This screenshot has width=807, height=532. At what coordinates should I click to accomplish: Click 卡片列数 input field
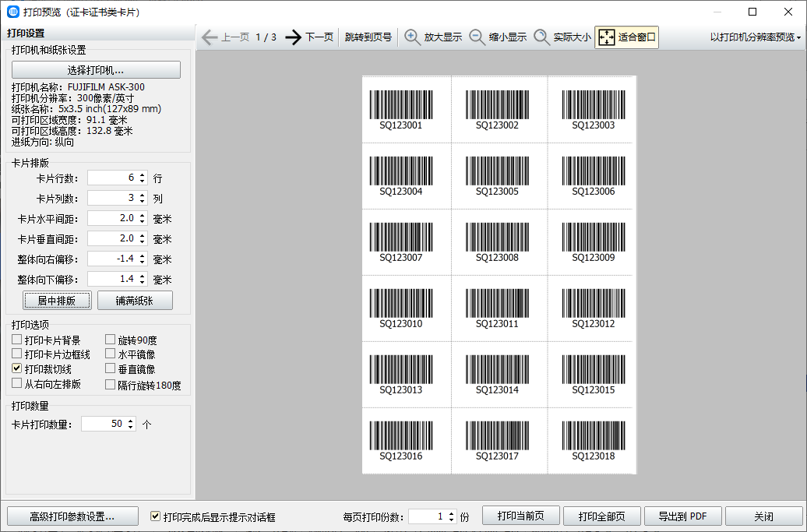coord(112,198)
